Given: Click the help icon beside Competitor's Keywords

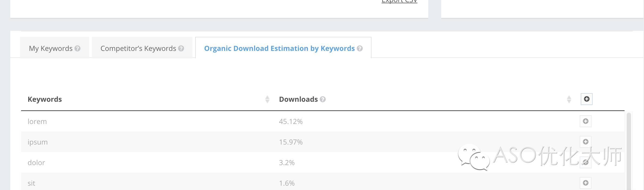Looking at the screenshot, I should [x=181, y=48].
